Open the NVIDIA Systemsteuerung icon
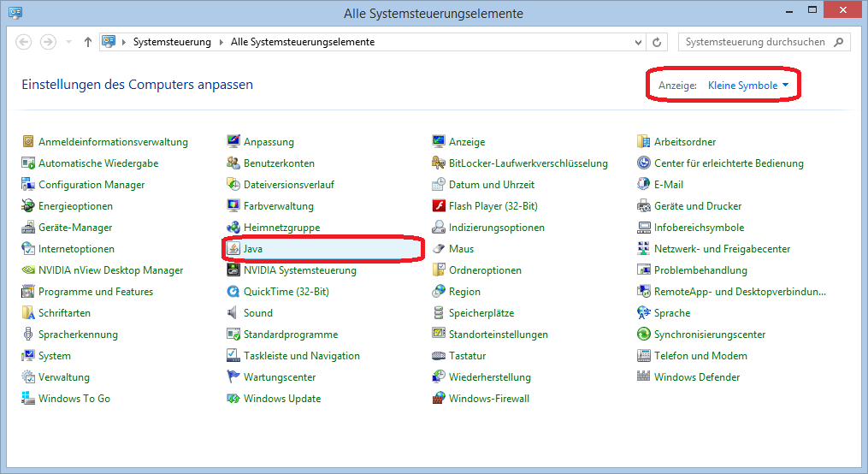Viewport: 868px width, 474px height. click(x=233, y=270)
